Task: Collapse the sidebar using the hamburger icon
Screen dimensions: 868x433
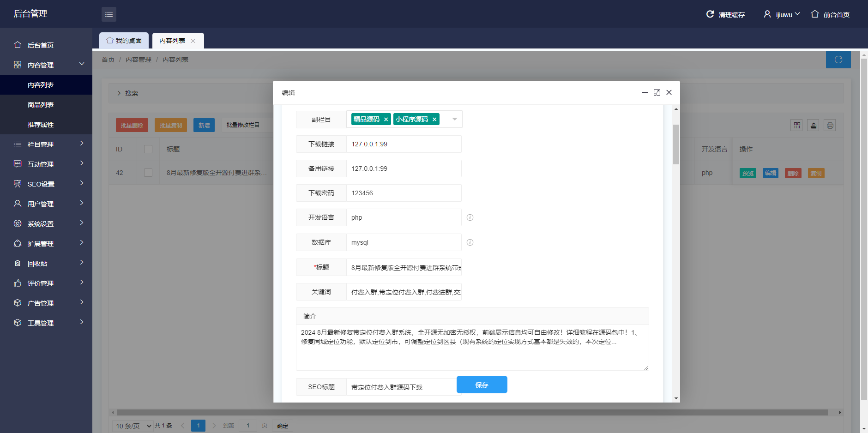Action: tap(109, 14)
